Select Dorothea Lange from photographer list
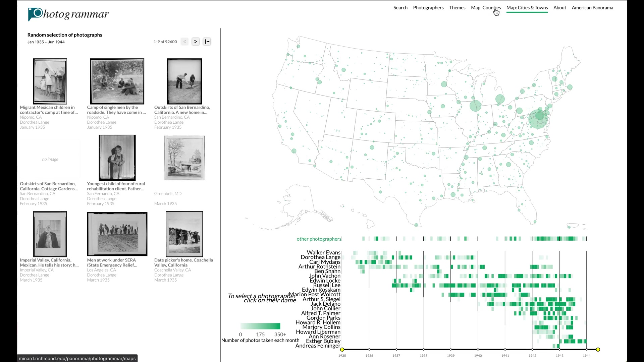The height and width of the screenshot is (362, 644). 320,257
